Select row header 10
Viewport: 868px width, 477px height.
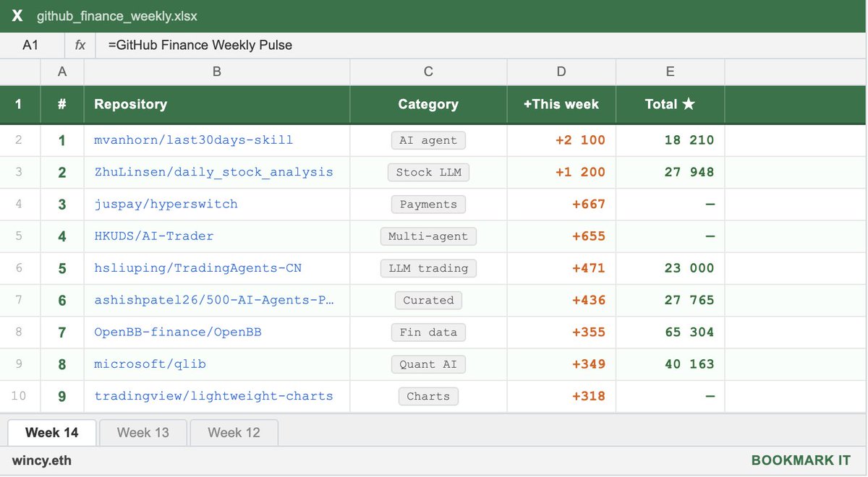pos(20,396)
